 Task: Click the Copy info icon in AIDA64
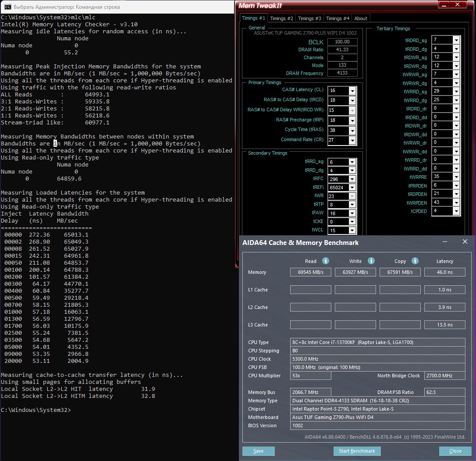pyautogui.click(x=415, y=261)
